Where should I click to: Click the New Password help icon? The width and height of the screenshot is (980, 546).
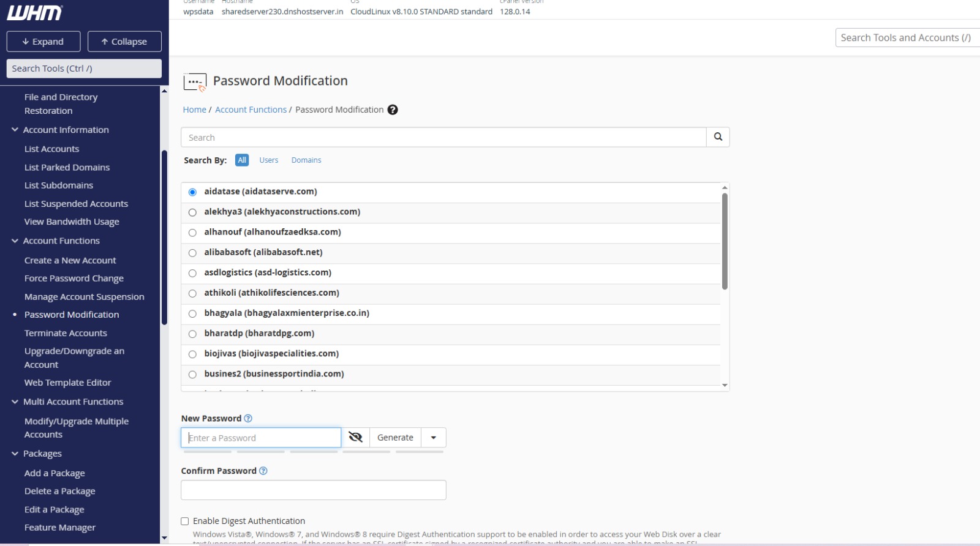coord(248,419)
